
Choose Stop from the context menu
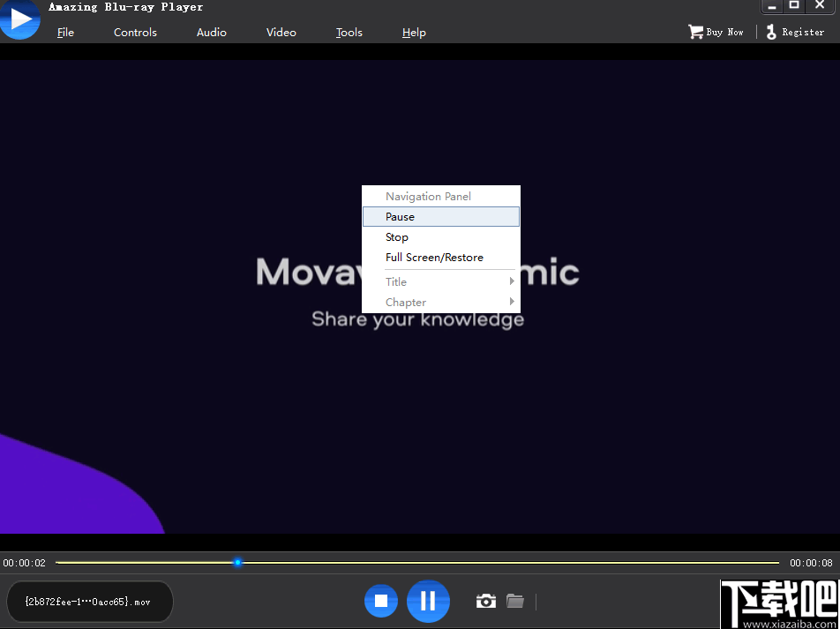click(x=397, y=237)
